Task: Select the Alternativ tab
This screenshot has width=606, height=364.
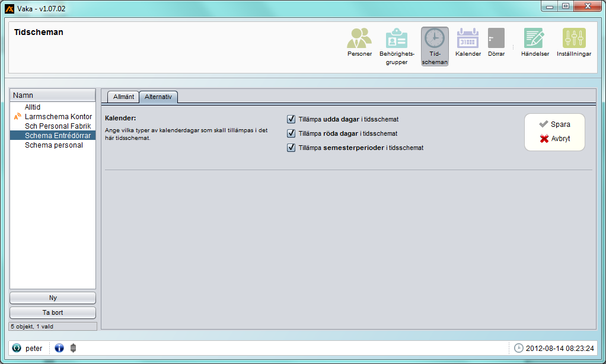Action: [158, 97]
